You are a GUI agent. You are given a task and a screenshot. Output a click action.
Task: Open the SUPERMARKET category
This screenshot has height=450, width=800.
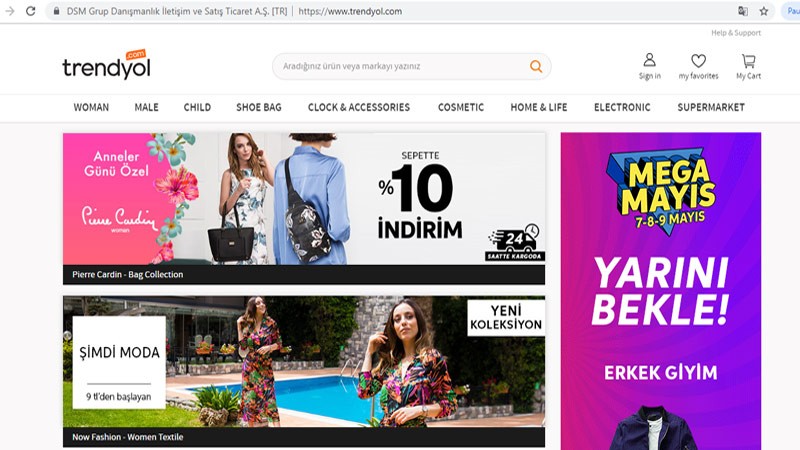click(711, 107)
